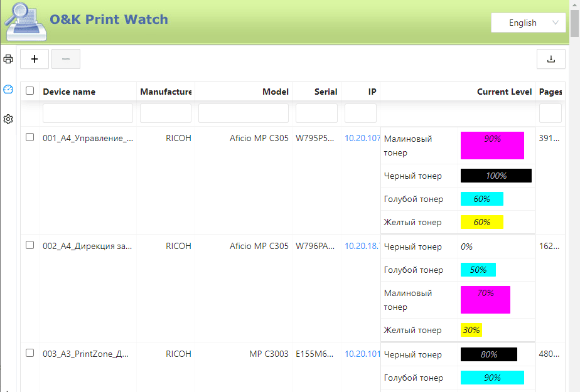Focus the Serial filter field

[316, 113]
